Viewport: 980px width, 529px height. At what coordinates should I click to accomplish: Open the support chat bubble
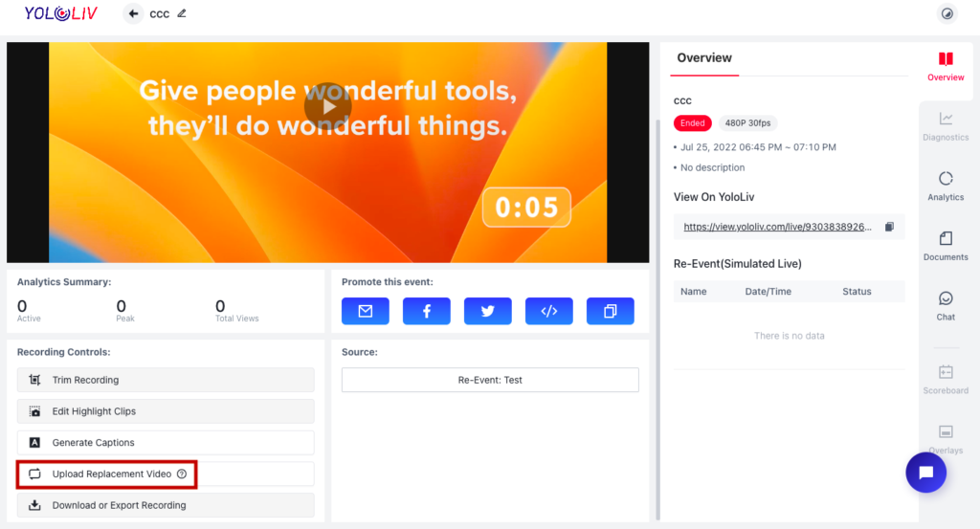(x=925, y=473)
